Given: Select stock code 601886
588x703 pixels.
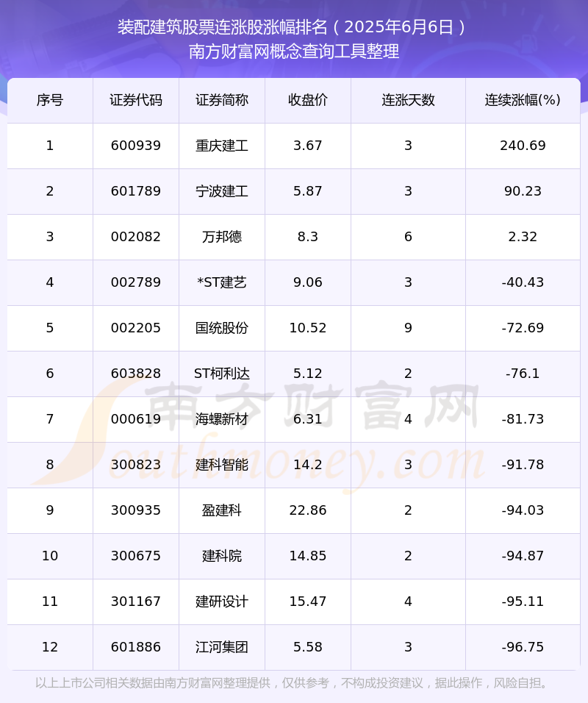Looking at the screenshot, I should coord(136,647).
